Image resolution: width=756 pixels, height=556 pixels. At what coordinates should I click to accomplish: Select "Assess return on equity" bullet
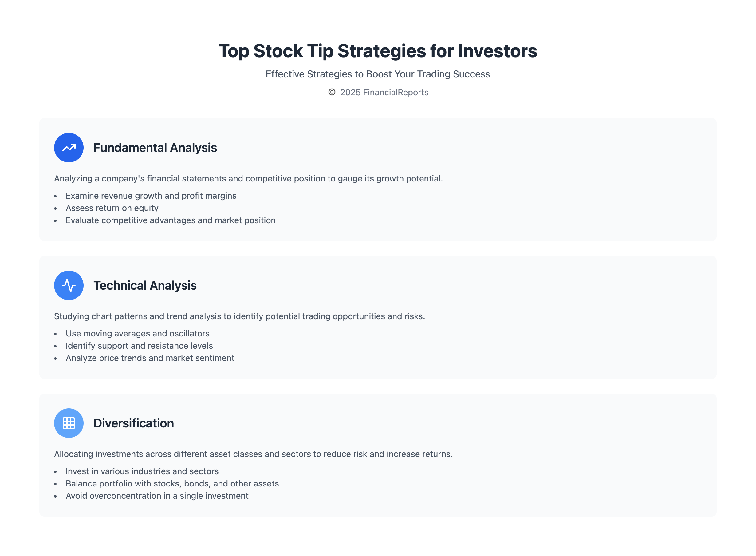[x=112, y=208]
